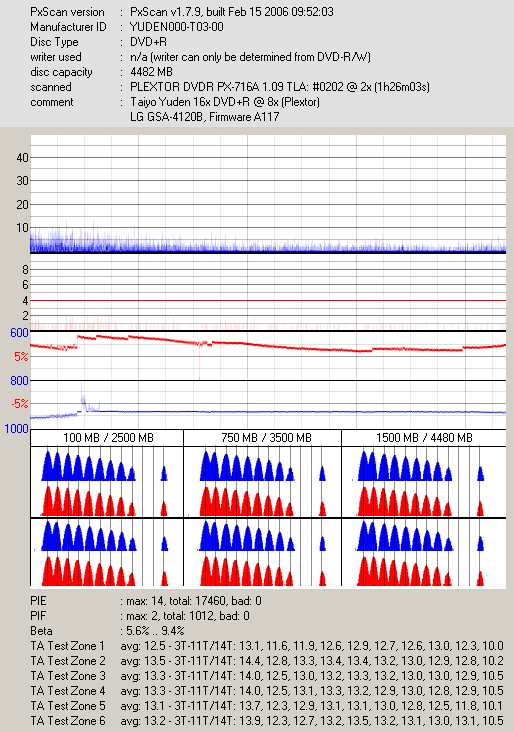Click the red -5% beta axis label
Image resolution: width=514 pixels, height=732 pixels.
click(20, 403)
